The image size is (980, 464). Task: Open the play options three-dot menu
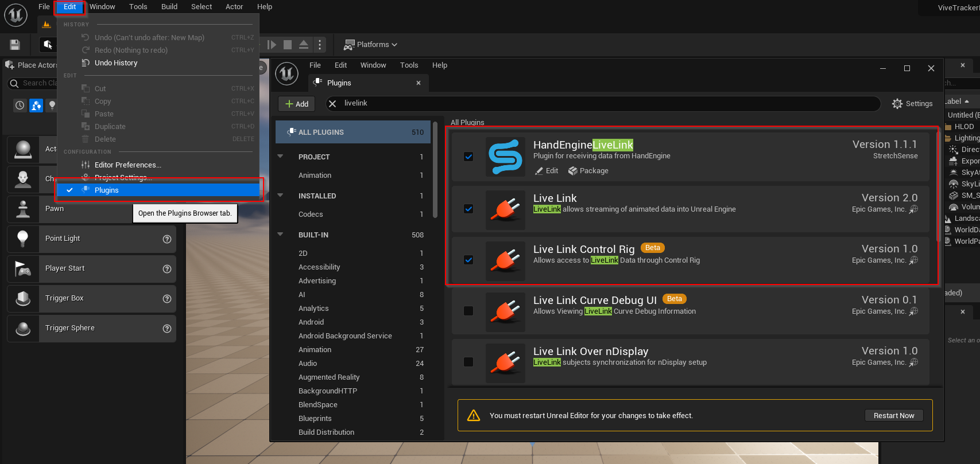coord(320,45)
